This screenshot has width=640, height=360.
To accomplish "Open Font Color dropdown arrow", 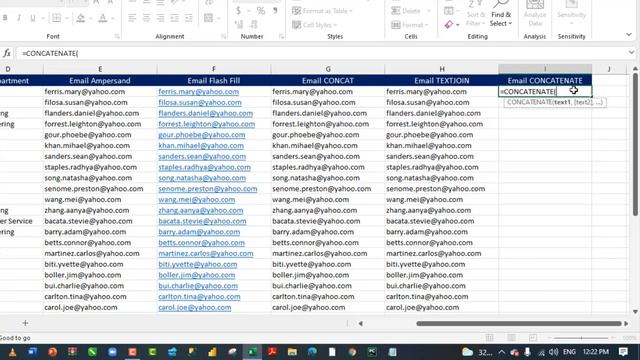I will click(x=113, y=18).
